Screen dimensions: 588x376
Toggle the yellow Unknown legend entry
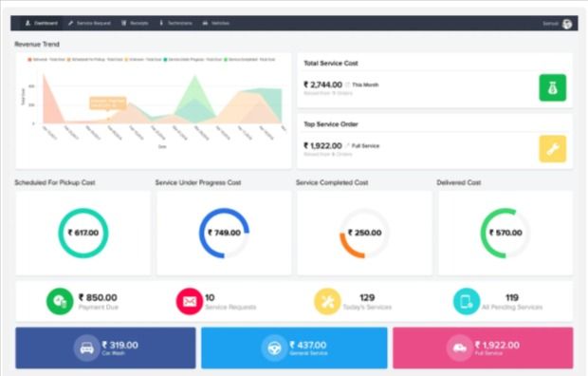(143, 60)
